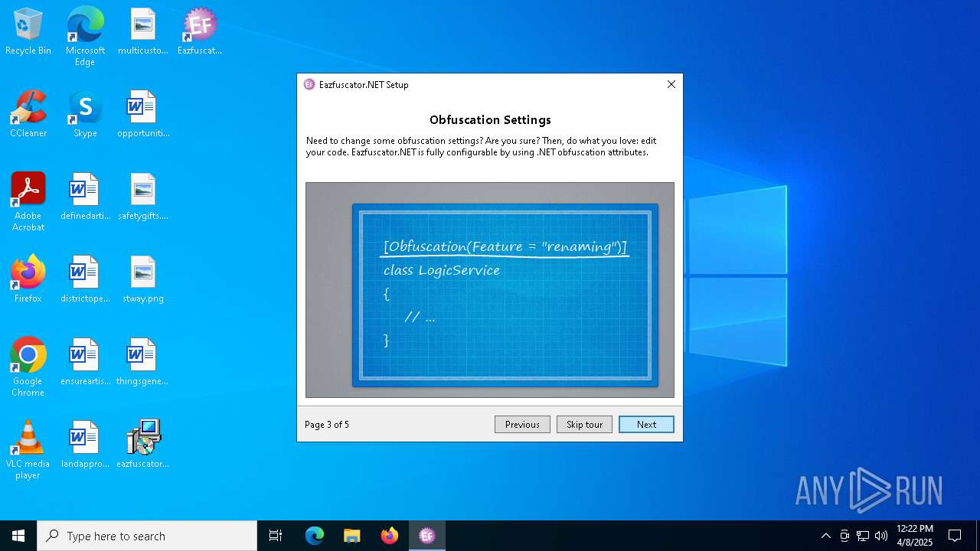Click the Obfuscation attribute blueprint image
The image size is (980, 551).
[x=490, y=290]
